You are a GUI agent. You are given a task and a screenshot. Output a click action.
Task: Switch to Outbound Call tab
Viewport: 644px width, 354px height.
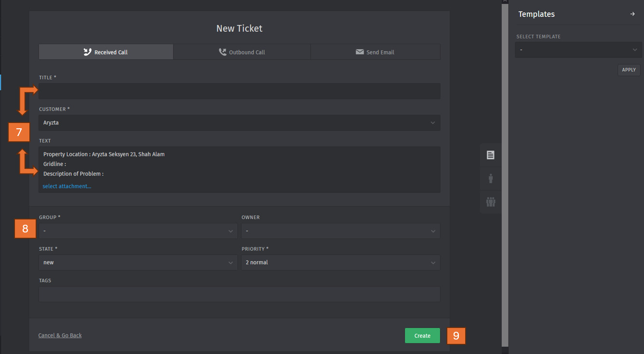pos(242,52)
